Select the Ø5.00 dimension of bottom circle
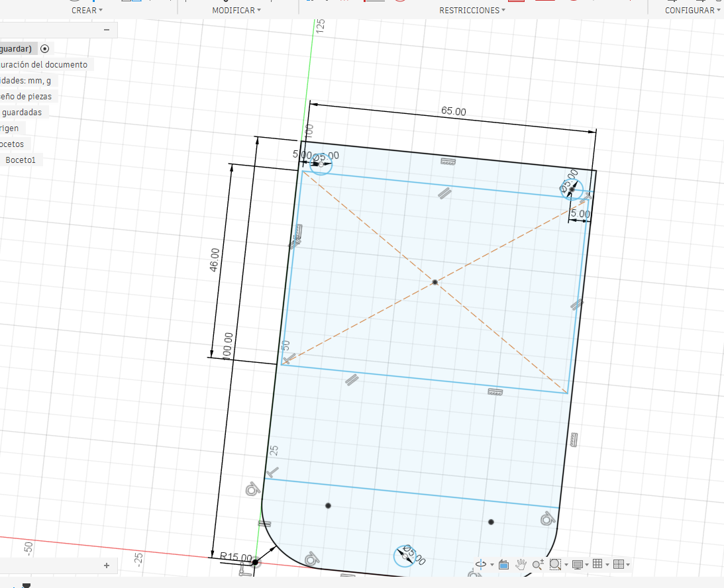This screenshot has width=724, height=588. [414, 554]
